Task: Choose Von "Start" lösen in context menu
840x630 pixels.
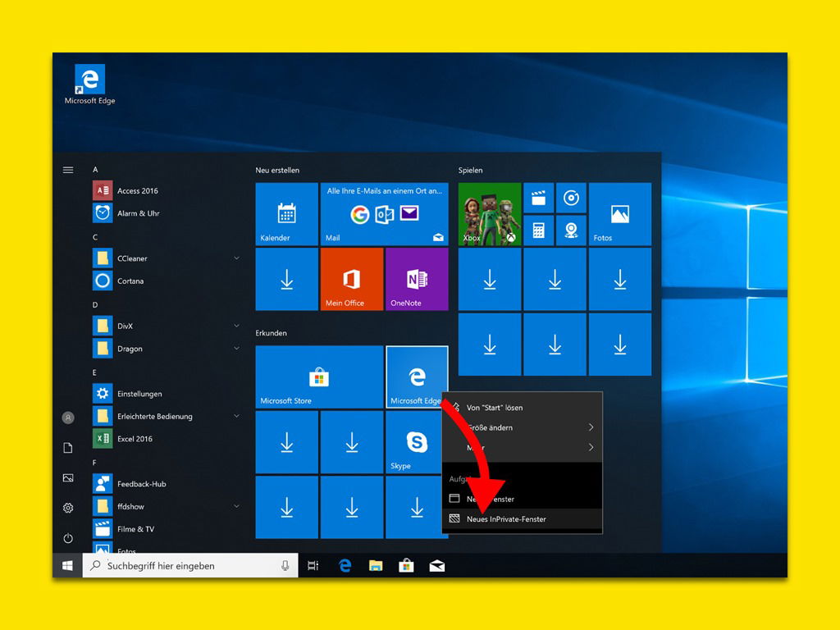Action: click(523, 408)
